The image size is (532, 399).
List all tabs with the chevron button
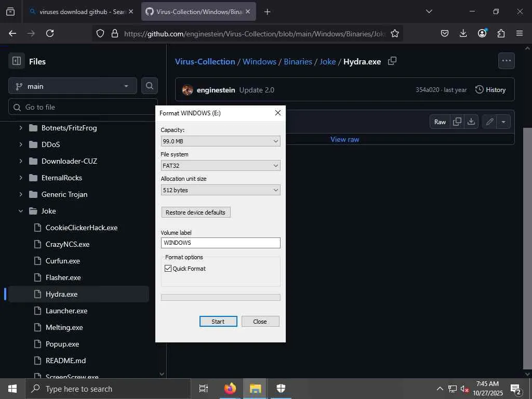point(429,11)
